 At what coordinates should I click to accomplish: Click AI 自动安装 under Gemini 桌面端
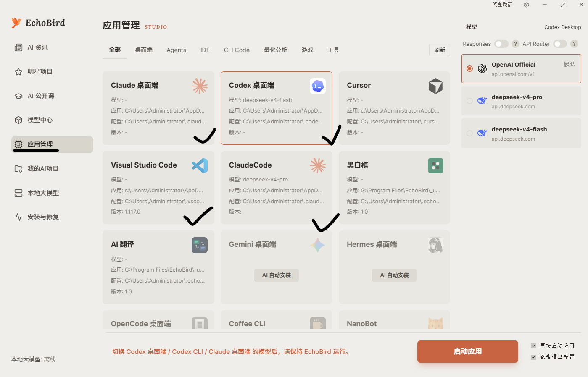(x=277, y=275)
